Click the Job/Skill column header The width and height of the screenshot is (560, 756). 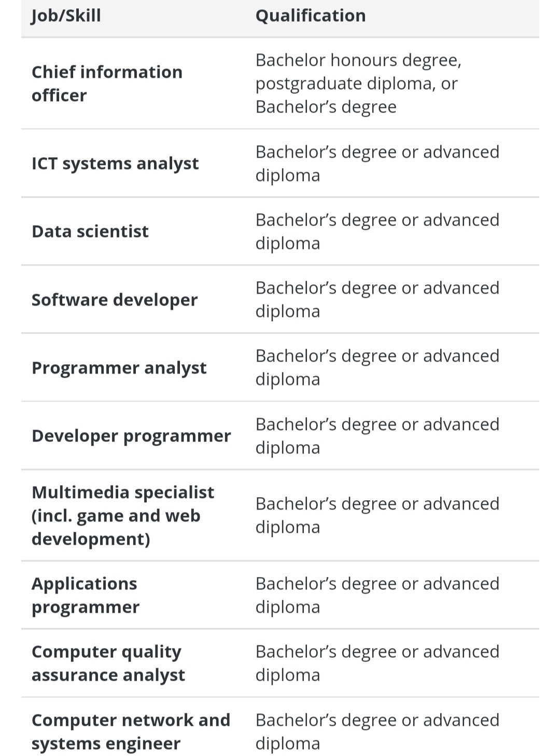pos(66,16)
